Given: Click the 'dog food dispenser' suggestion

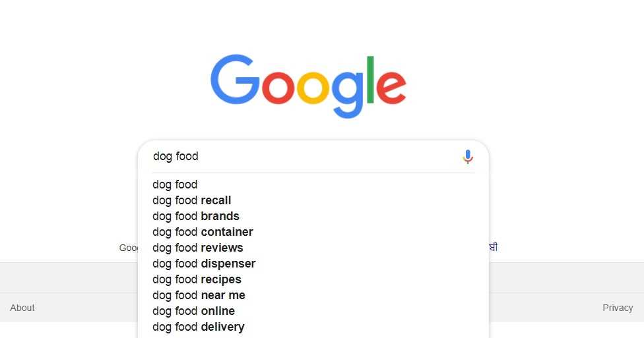Looking at the screenshot, I should point(204,264).
